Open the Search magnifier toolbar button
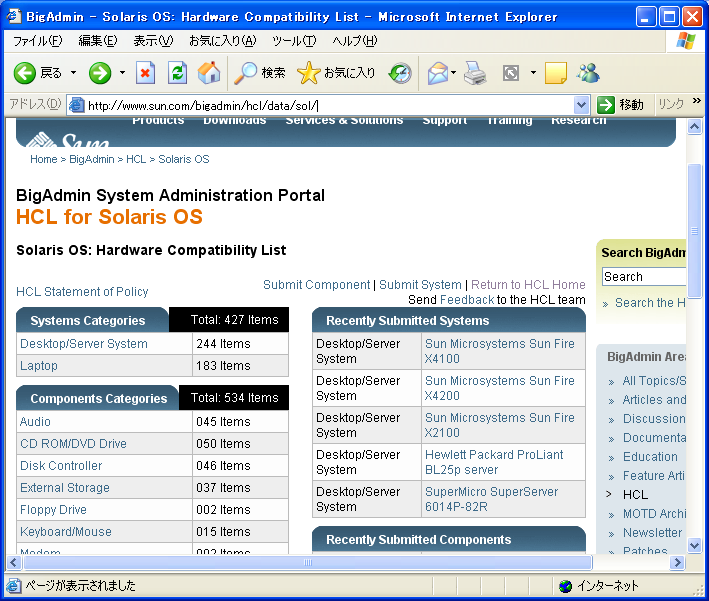709x601 pixels. click(260, 73)
